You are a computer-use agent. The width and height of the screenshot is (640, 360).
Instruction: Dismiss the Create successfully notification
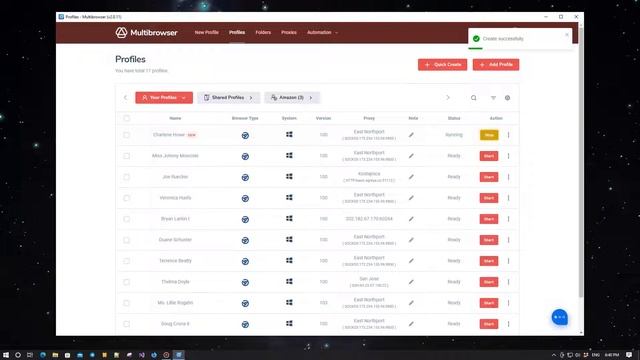pyautogui.click(x=567, y=35)
